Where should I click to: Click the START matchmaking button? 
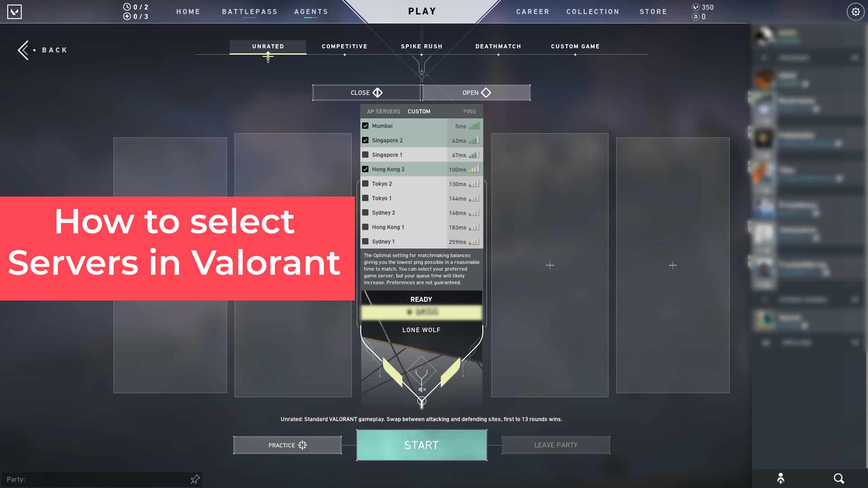(x=421, y=445)
